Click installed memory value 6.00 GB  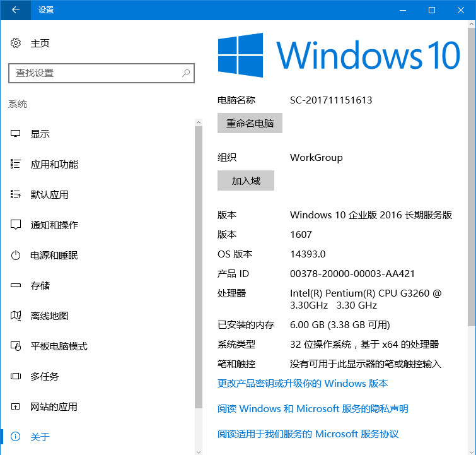pyautogui.click(x=340, y=324)
